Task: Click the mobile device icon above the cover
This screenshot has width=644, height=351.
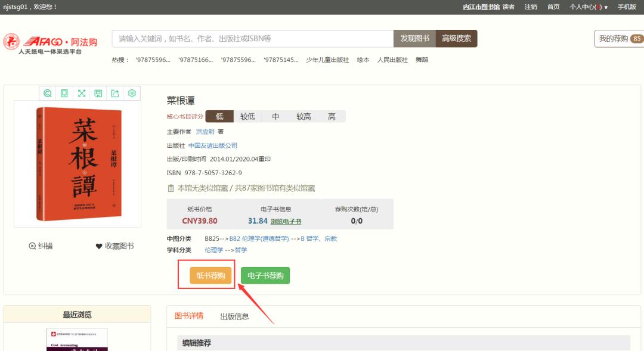Action: [64, 93]
